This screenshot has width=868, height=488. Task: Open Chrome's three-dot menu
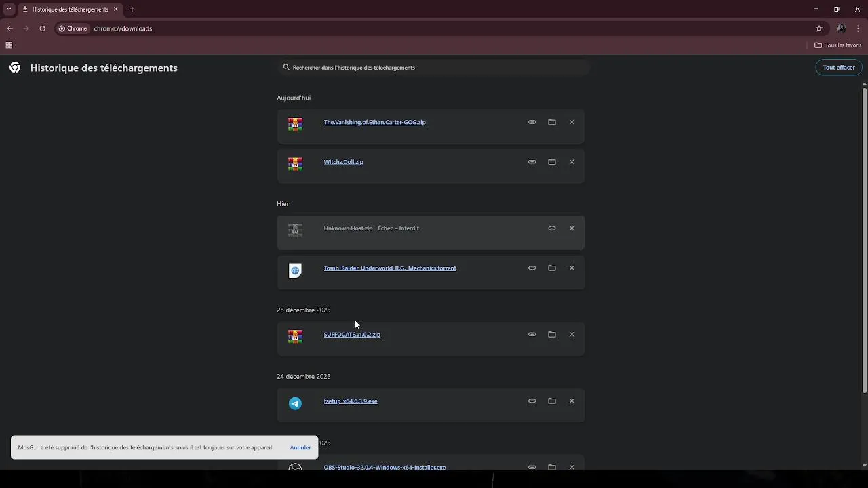click(x=858, y=28)
